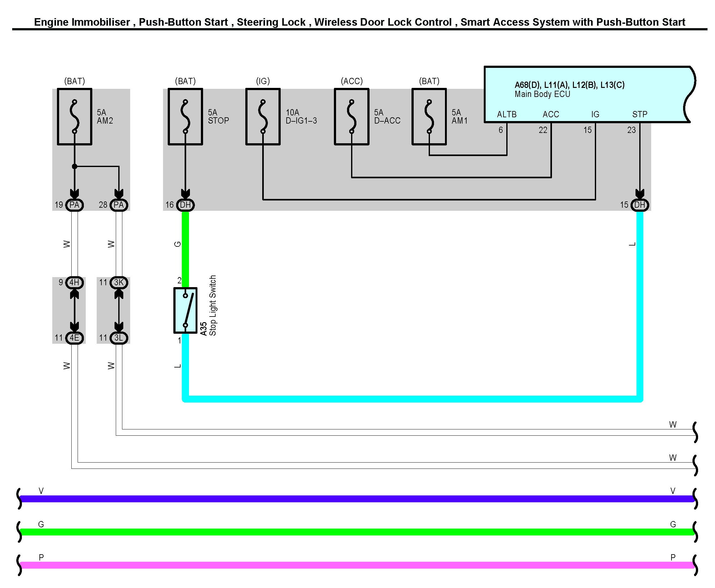
Task: Click the A35 Stop Light Switch symbol
Action: coord(185,310)
